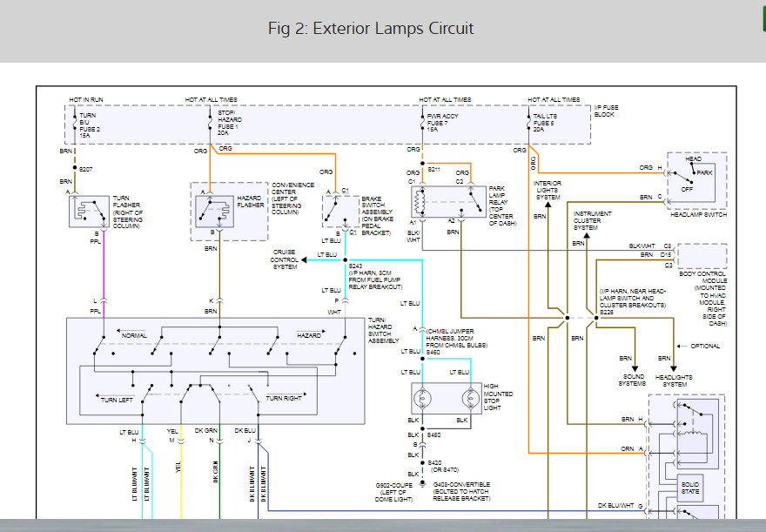This screenshot has height=532, width=766.
Task: Click the 'NORMAL' label in the switch assembly
Action: pos(134,335)
